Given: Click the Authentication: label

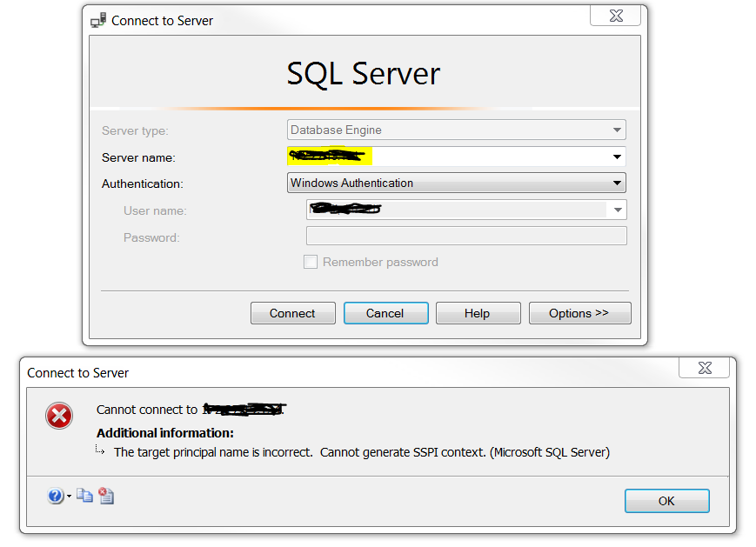Looking at the screenshot, I should click(x=142, y=183).
